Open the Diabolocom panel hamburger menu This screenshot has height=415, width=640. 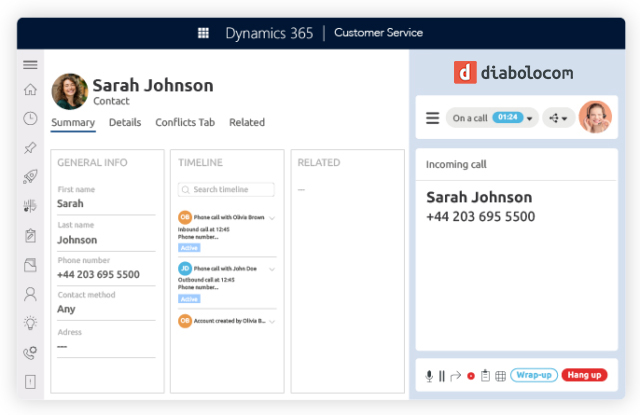point(433,118)
